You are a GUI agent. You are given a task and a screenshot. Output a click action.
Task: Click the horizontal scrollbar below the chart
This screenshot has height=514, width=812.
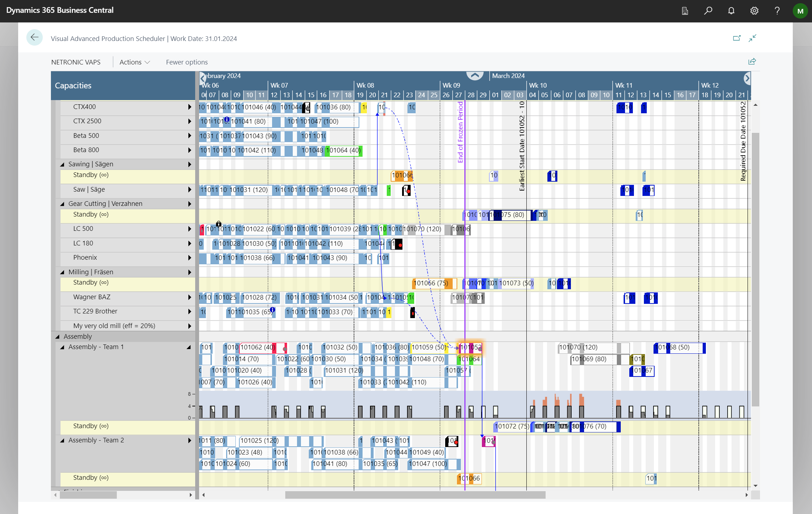tap(415, 494)
